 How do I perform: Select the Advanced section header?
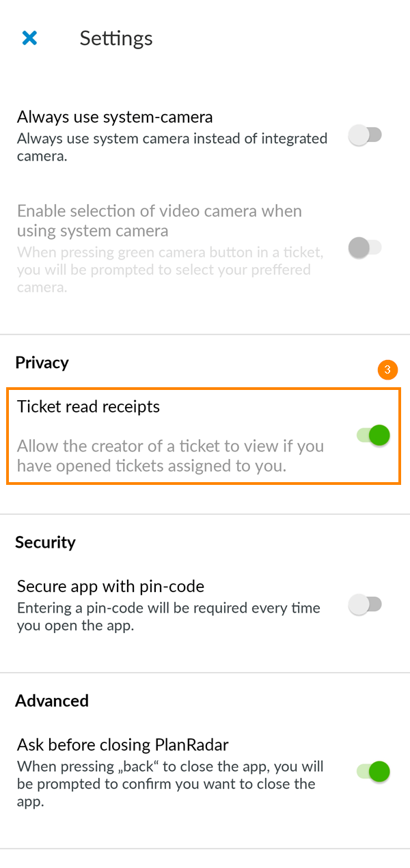tap(52, 701)
